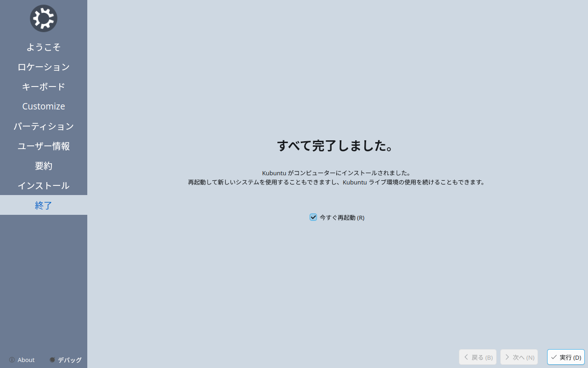Open the About info link

point(22,360)
